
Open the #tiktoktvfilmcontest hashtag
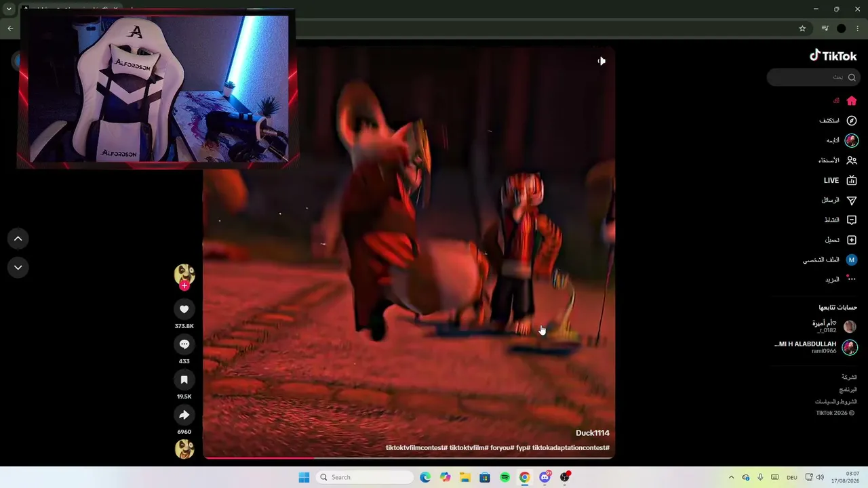point(416,448)
